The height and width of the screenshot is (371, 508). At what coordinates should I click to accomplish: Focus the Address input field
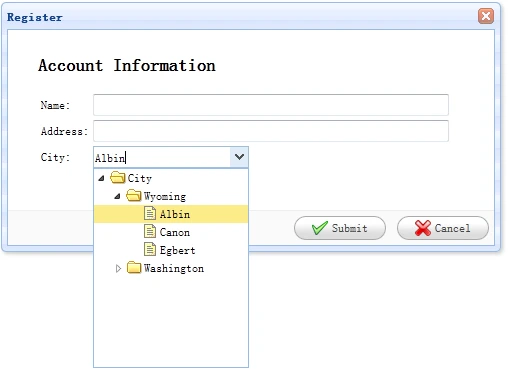tap(271, 131)
